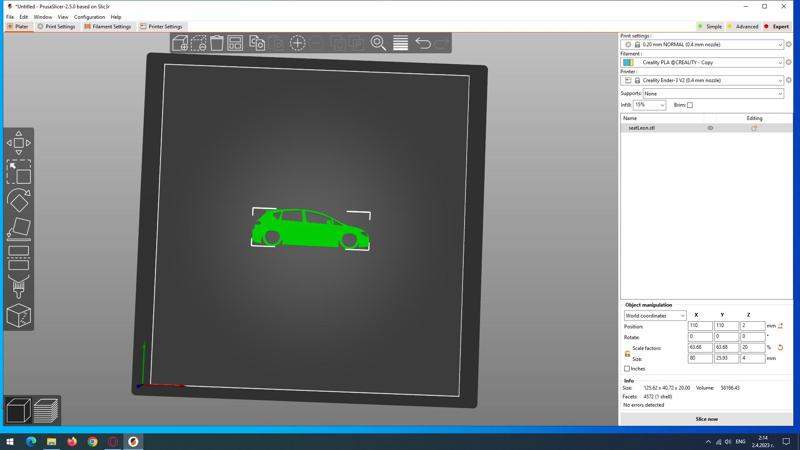Click the Add instance plus icon

coord(297,43)
